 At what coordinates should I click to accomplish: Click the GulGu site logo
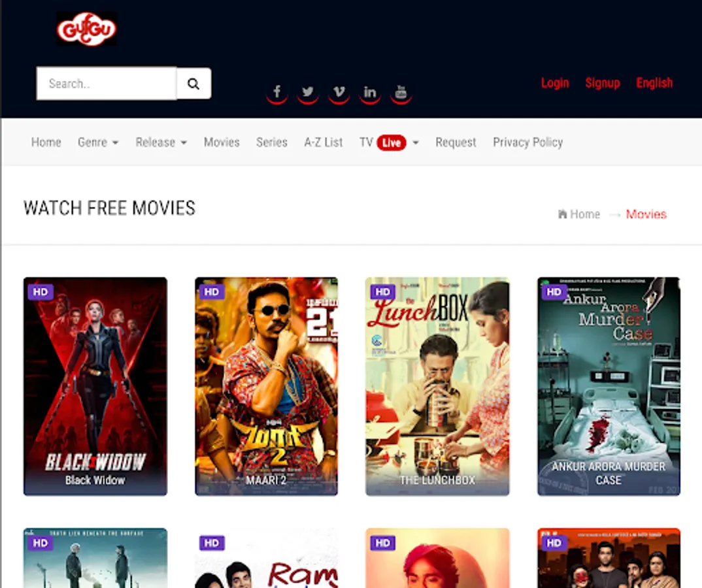tap(86, 29)
